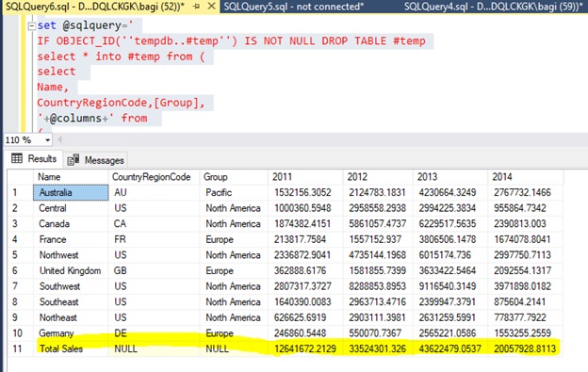Select the 4230664.3249 value cell

(450, 192)
